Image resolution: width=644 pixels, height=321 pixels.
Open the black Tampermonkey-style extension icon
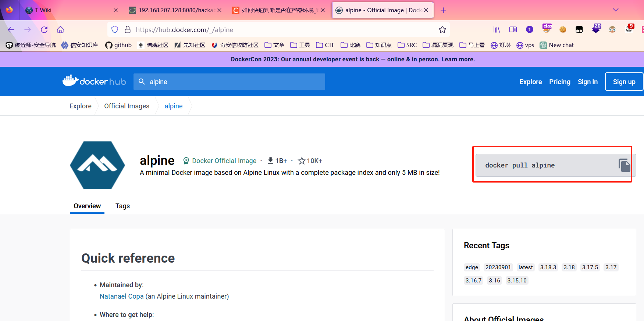pos(579,30)
